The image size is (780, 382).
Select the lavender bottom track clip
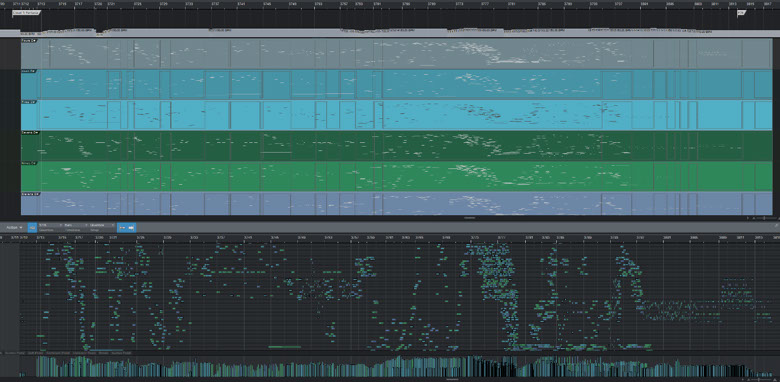(396, 204)
